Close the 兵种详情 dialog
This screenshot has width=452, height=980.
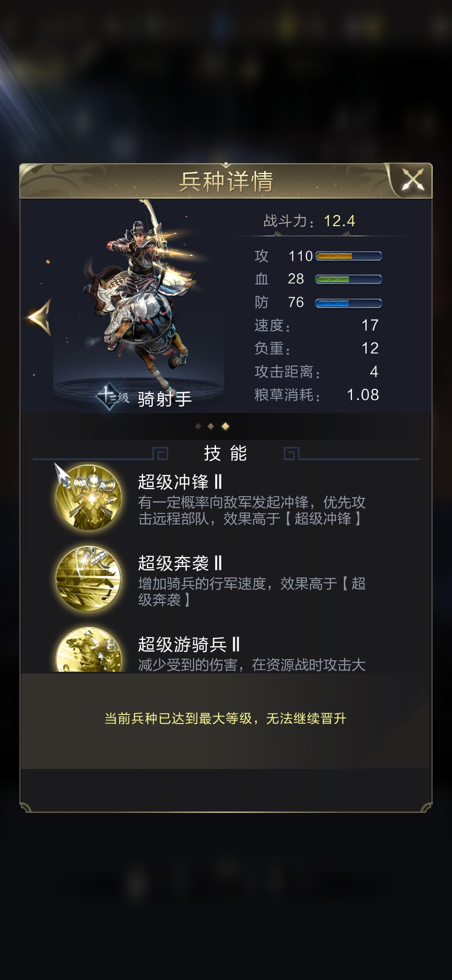pos(413,181)
